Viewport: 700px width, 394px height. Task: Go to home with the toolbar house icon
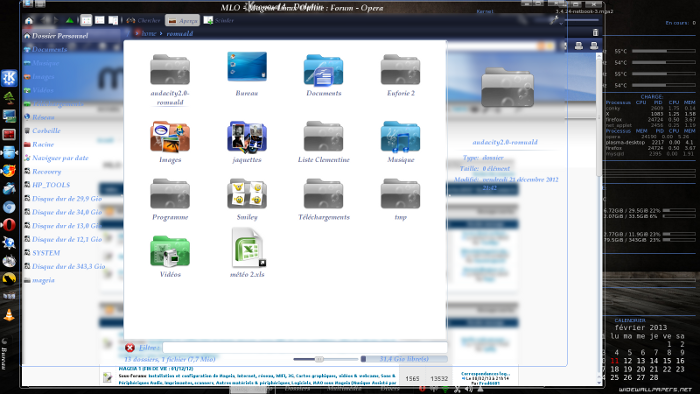29,21
